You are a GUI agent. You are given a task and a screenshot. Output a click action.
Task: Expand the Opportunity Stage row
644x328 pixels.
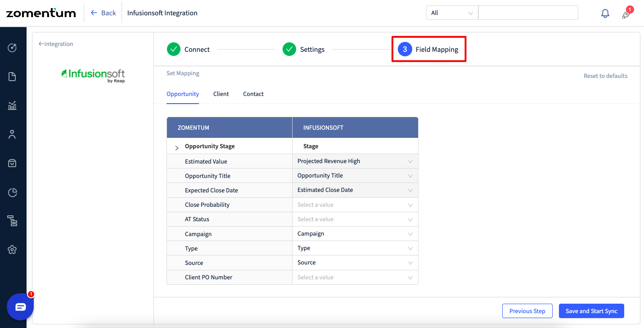coord(177,147)
